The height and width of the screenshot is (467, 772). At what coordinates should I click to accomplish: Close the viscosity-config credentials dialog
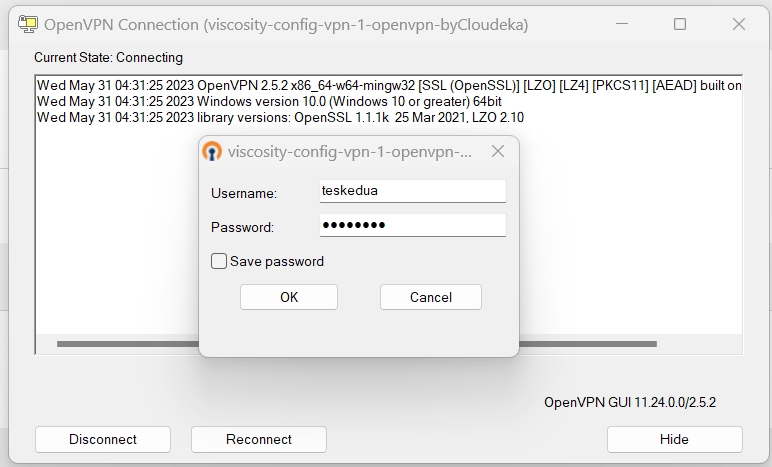point(498,152)
